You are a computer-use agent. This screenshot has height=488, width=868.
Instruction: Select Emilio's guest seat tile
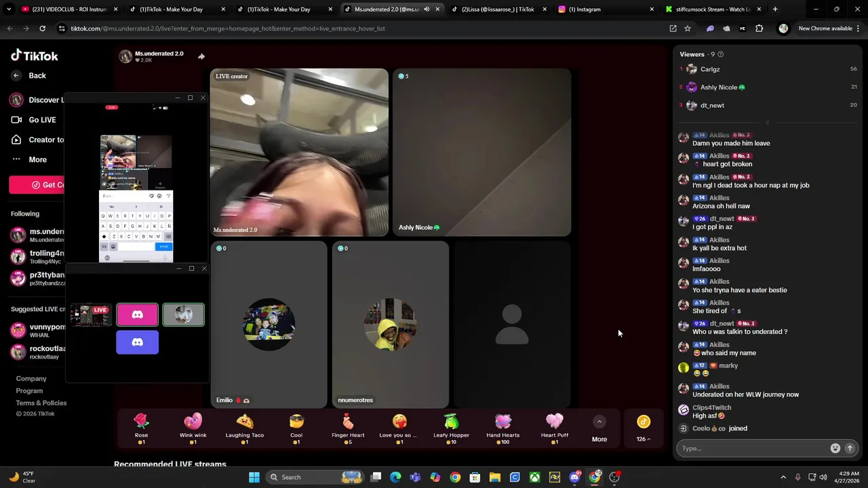pos(269,325)
